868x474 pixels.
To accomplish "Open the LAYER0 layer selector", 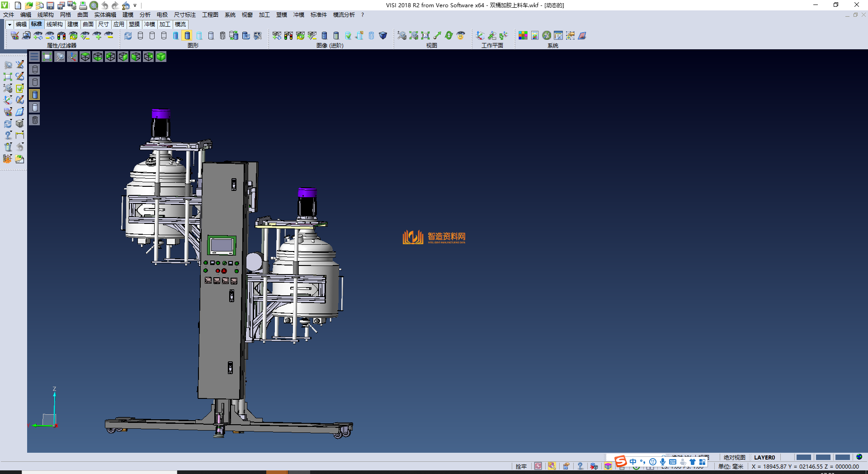I will tap(764, 457).
